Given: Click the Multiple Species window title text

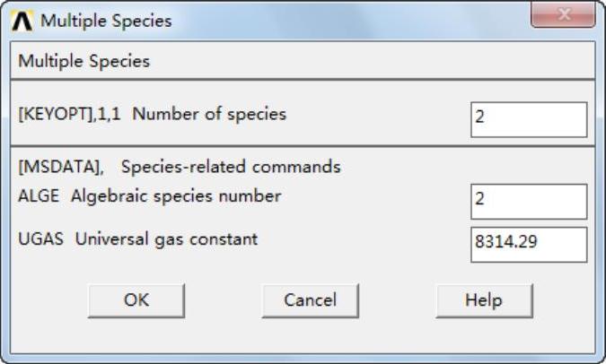Looking at the screenshot, I should tap(106, 20).
